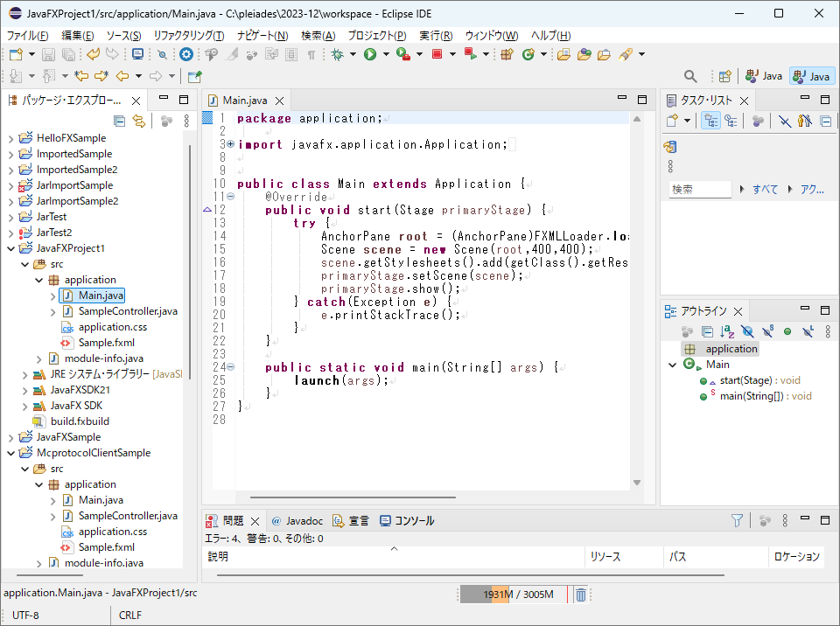Click the heap status memory bar
The width and height of the screenshot is (840, 626).
[512, 594]
